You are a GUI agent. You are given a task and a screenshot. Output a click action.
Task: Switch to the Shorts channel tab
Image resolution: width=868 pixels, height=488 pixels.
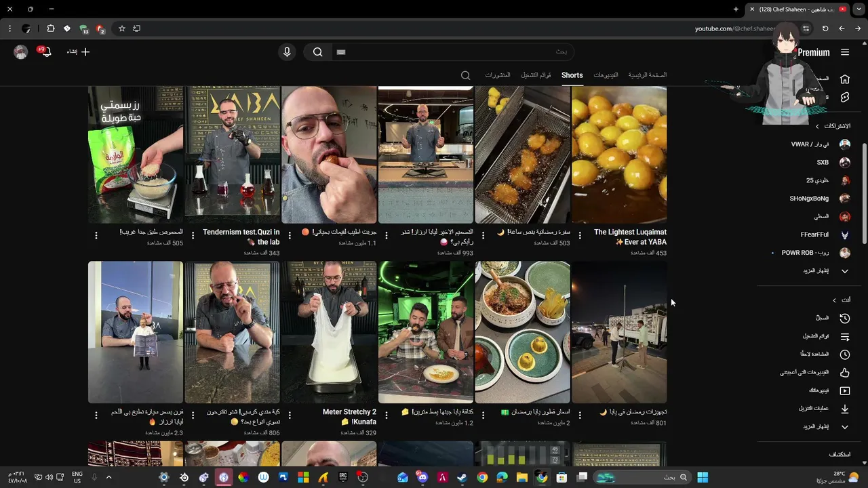click(x=572, y=75)
